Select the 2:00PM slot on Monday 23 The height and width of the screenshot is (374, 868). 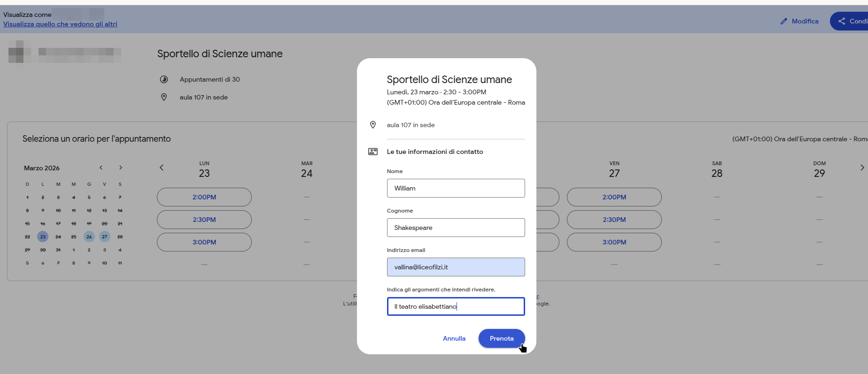click(204, 197)
